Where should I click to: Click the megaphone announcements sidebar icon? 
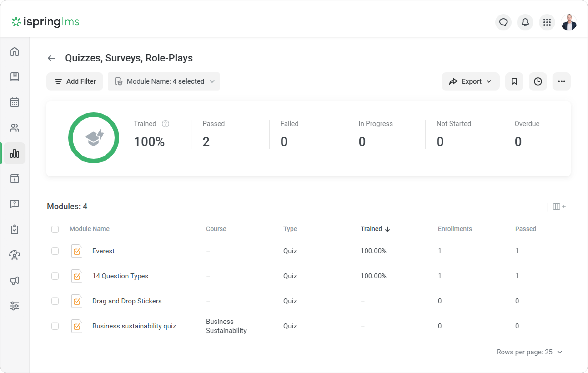coord(14,281)
